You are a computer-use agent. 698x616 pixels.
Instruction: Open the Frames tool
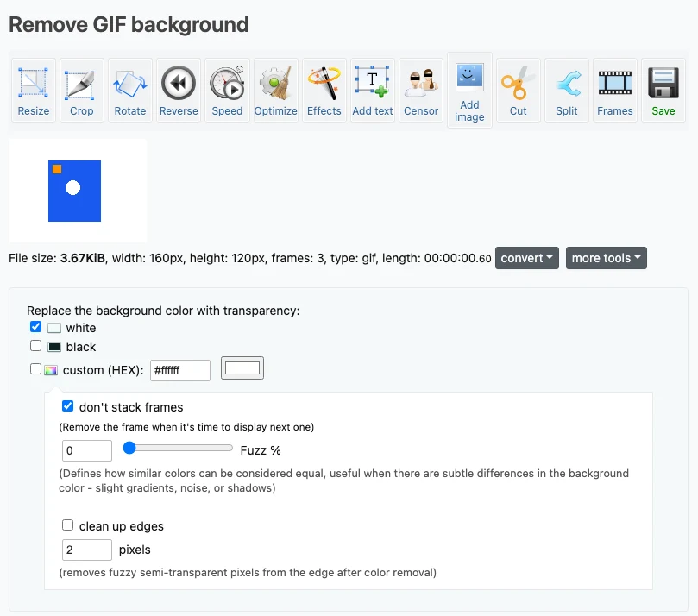(615, 91)
